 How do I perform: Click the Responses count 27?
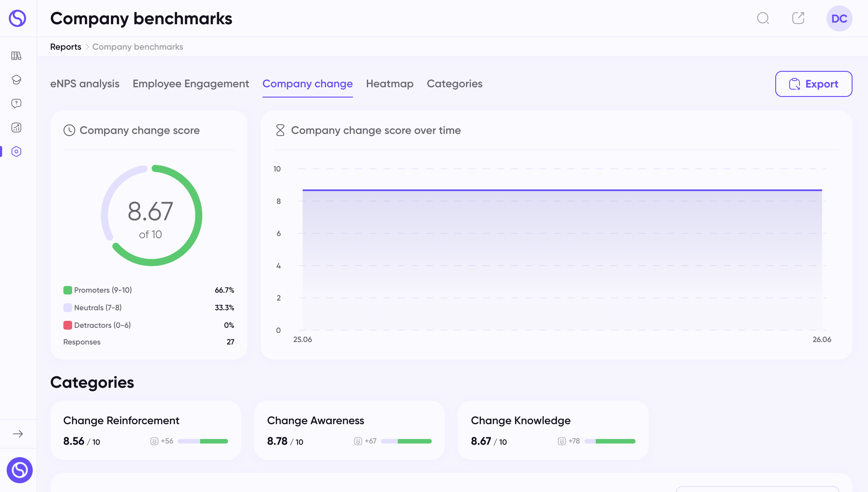click(230, 342)
